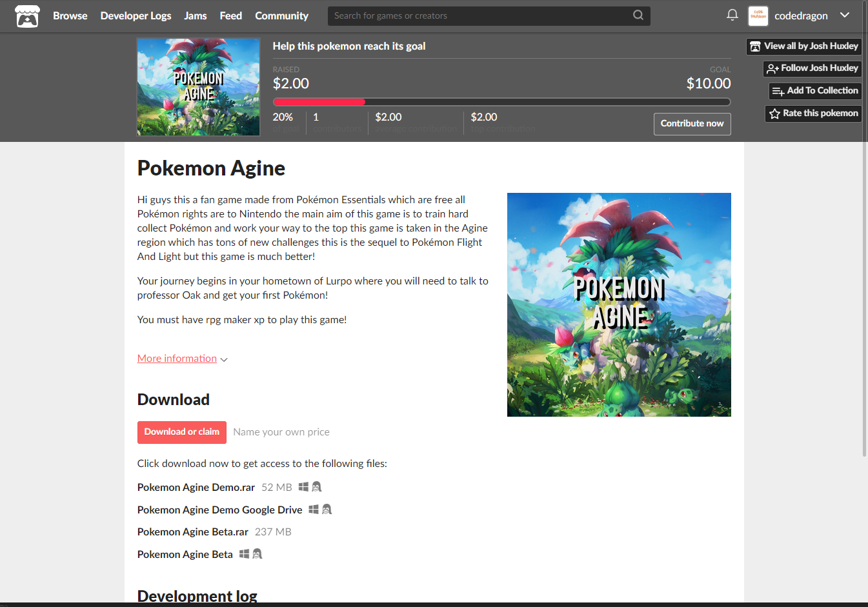Click Download or claim button
The width and height of the screenshot is (868, 607).
pos(182,432)
